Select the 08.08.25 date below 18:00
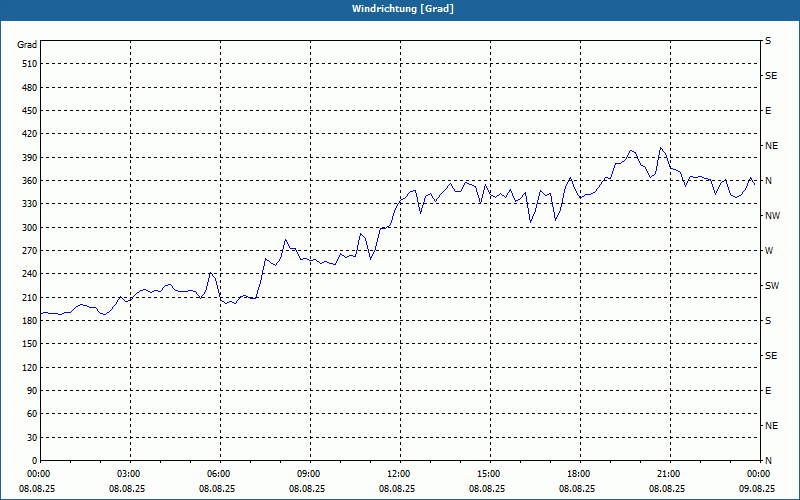 pyautogui.click(x=577, y=488)
